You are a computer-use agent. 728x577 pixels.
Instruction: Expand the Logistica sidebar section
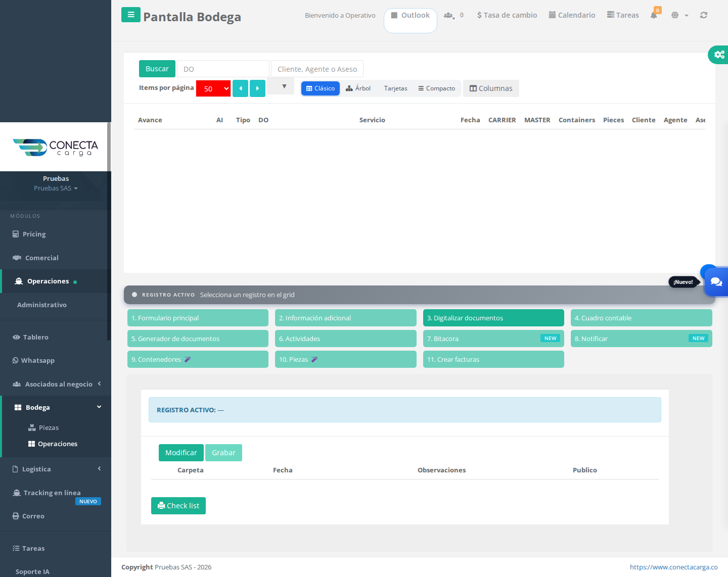coord(56,469)
